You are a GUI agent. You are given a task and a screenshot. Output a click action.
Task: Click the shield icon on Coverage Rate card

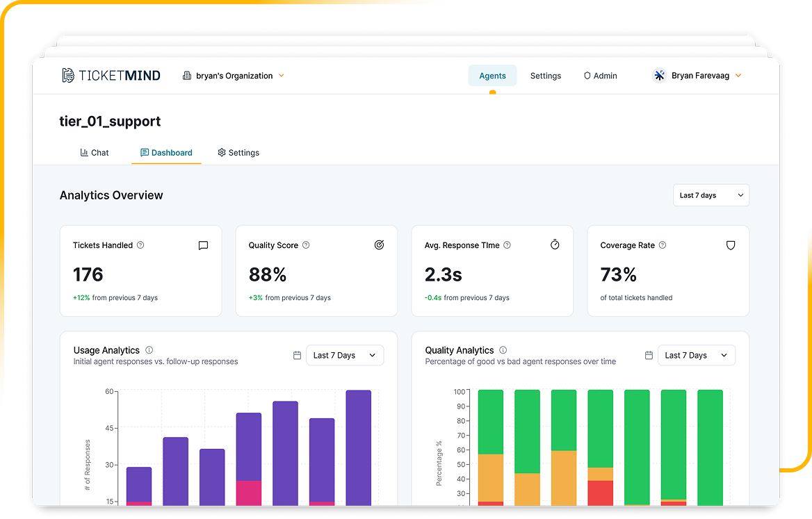point(730,245)
